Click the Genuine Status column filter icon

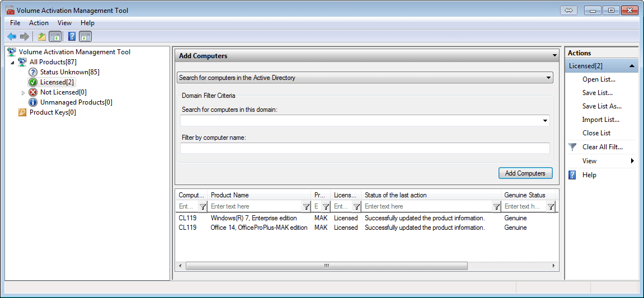(x=551, y=206)
